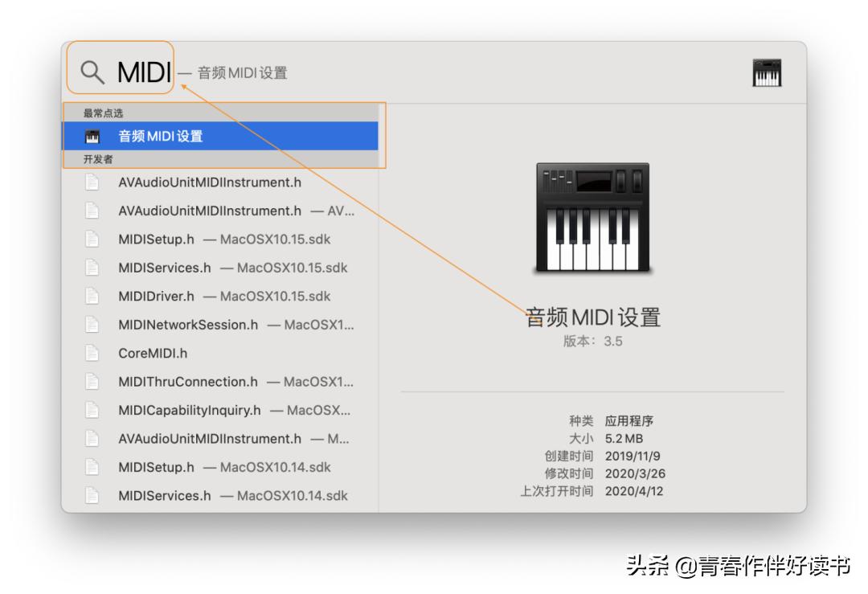Select AVAudioUnitMIDIInstrument.h — AV... result
Screen dimensions: 868x594
point(219,211)
